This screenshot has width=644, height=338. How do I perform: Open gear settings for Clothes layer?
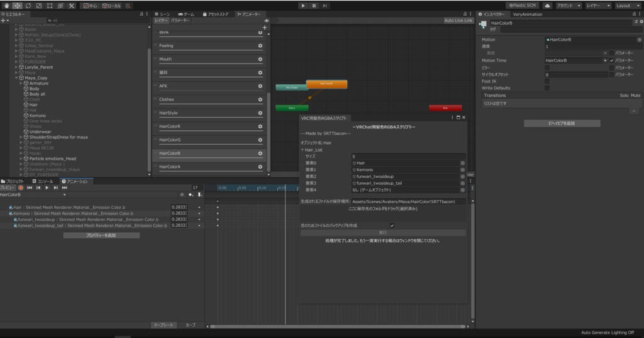pyautogui.click(x=260, y=99)
